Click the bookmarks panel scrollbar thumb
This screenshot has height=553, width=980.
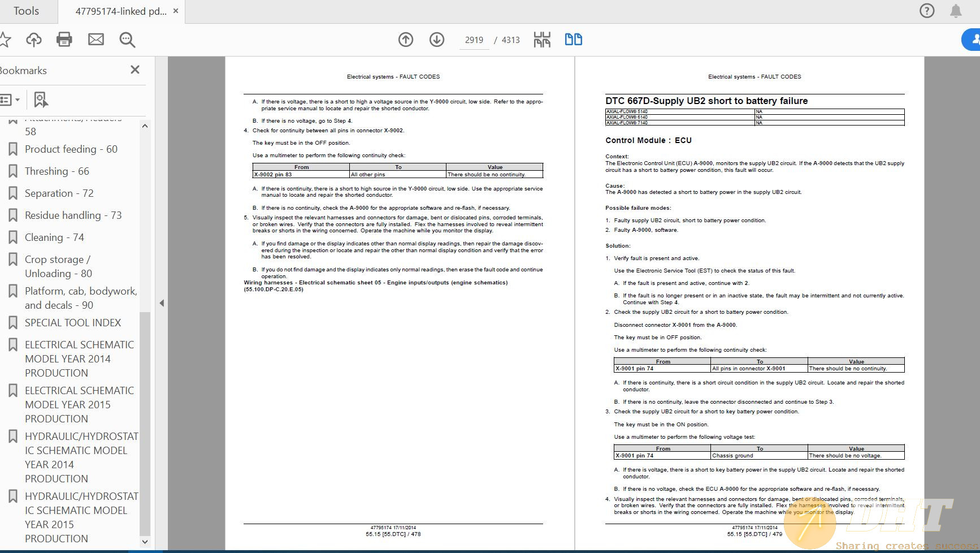coord(145,423)
